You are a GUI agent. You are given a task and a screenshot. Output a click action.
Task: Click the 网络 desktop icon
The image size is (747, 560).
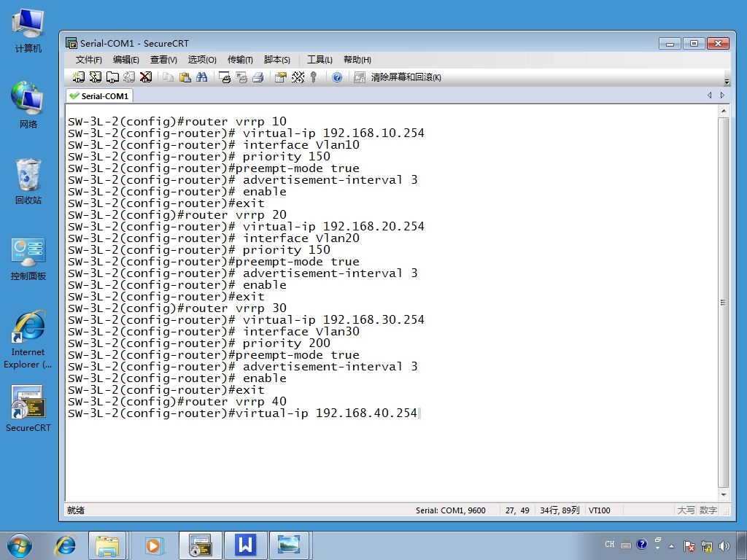(28, 105)
